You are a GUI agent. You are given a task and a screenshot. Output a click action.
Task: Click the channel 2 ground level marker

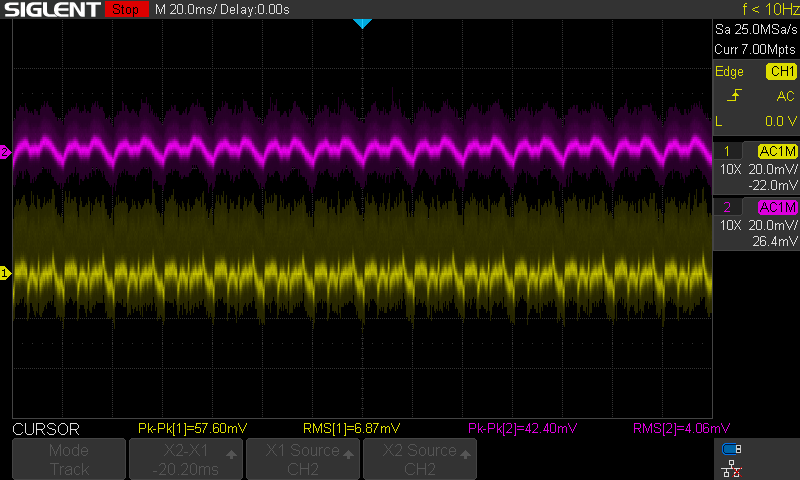[5, 152]
